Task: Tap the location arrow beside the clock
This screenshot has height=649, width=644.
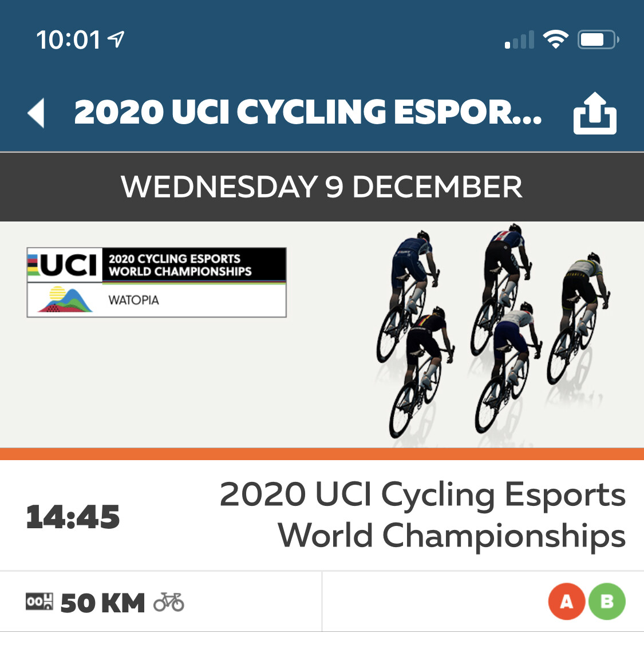Action: pyautogui.click(x=116, y=39)
